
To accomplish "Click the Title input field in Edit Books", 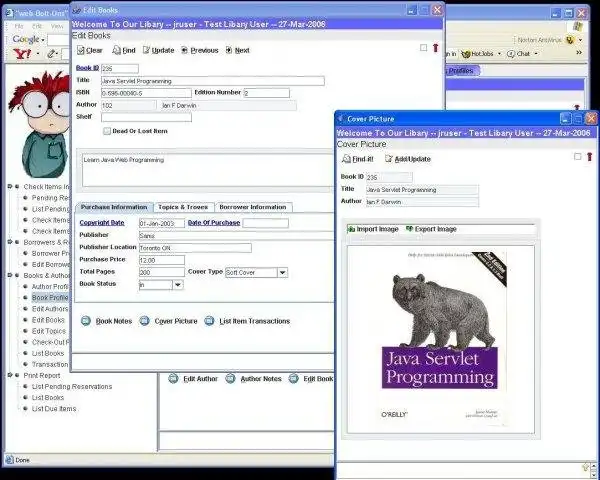I will click(213, 81).
